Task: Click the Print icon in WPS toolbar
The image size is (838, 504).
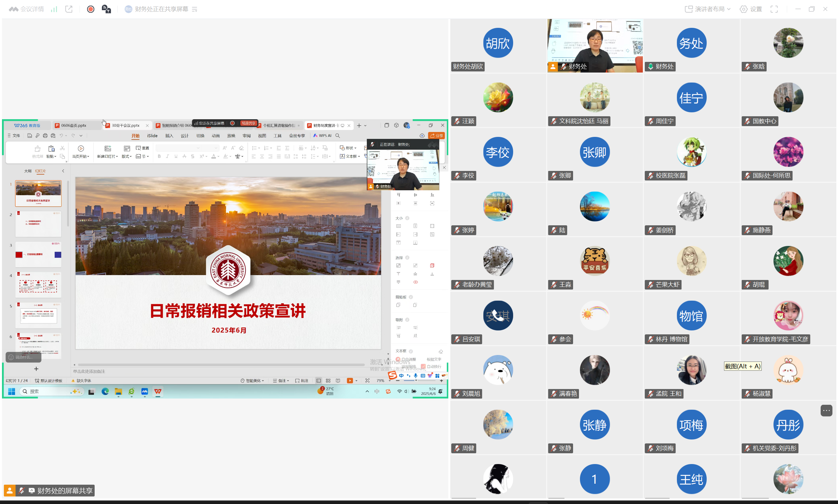Action: point(45,136)
